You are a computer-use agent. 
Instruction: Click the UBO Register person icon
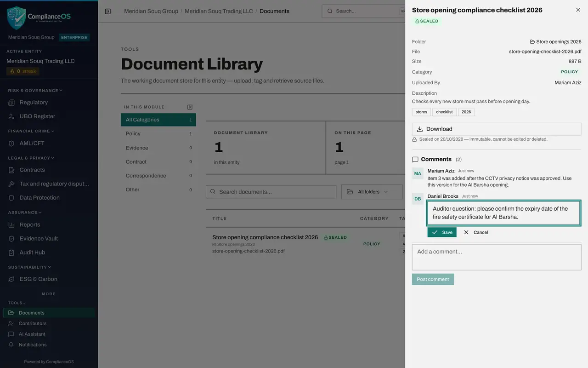(x=11, y=116)
